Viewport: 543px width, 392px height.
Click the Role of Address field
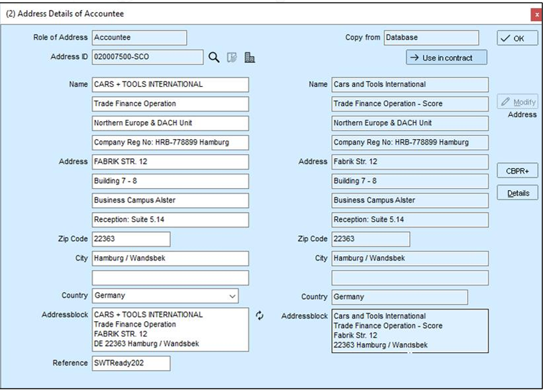point(139,37)
